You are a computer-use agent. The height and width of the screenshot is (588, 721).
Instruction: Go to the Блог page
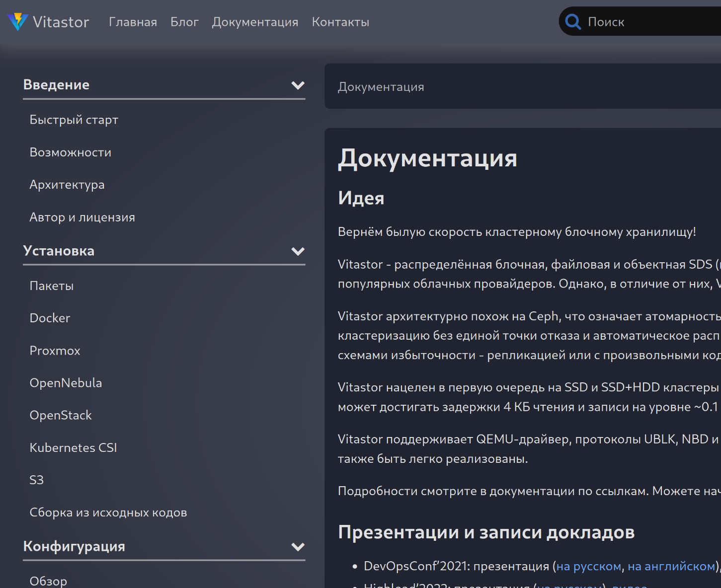pos(184,22)
